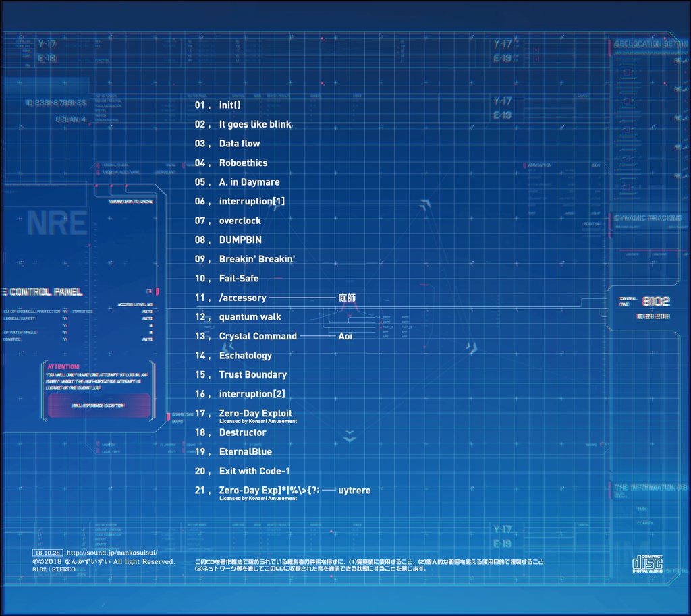Click 'Licensed by Konami Amusement' under track 21
The width and height of the screenshot is (691, 616).
(258, 499)
